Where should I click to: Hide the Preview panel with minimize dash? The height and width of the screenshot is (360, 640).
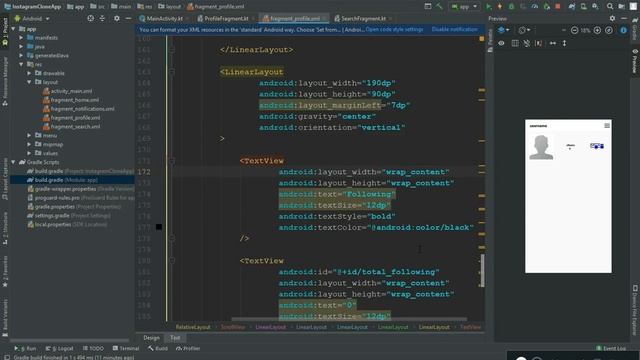pos(624,18)
